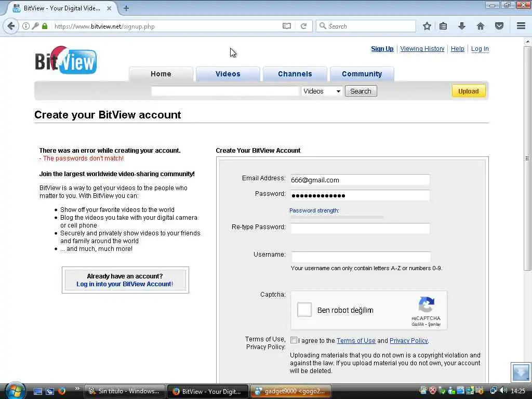Go to the Firefox home page
Screen dimensions: 532x399
[x=481, y=26]
